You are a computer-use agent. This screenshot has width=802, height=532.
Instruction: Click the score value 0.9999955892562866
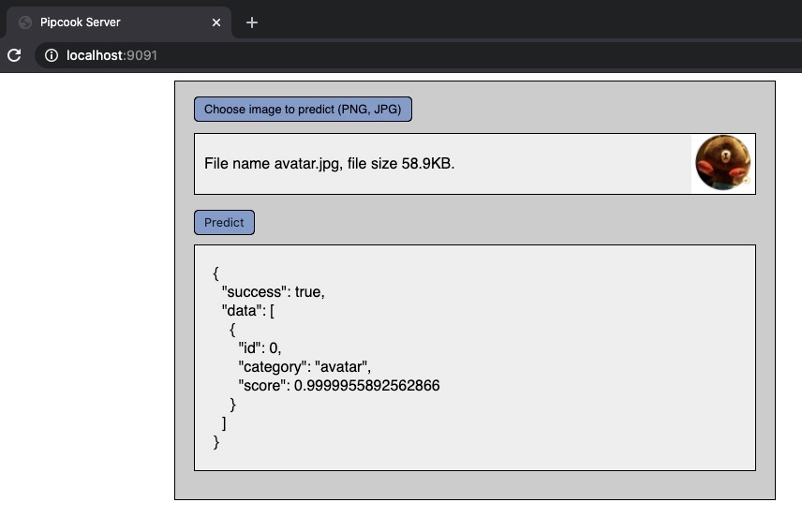(366, 386)
